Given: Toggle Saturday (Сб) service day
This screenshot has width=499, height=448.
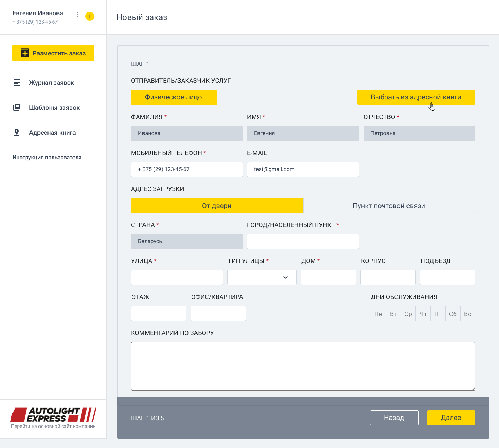Looking at the screenshot, I should (453, 314).
